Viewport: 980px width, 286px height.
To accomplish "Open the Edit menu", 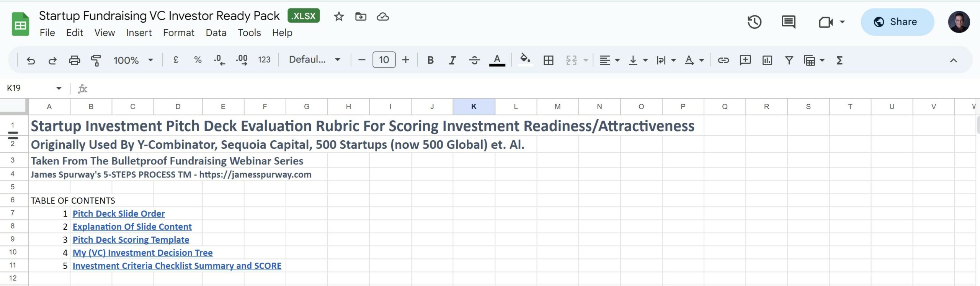I will click(x=75, y=33).
